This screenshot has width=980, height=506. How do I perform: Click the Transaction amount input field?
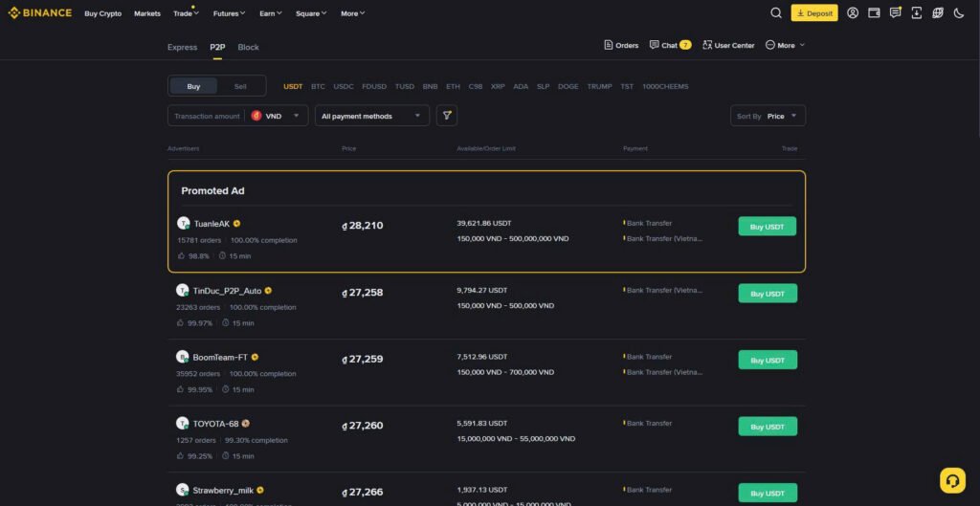pyautogui.click(x=206, y=116)
